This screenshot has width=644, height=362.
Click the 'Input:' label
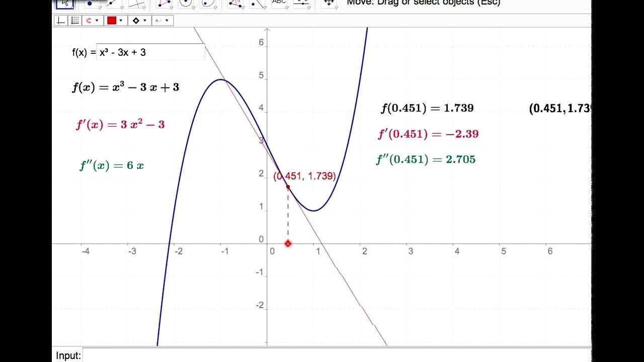(68, 355)
